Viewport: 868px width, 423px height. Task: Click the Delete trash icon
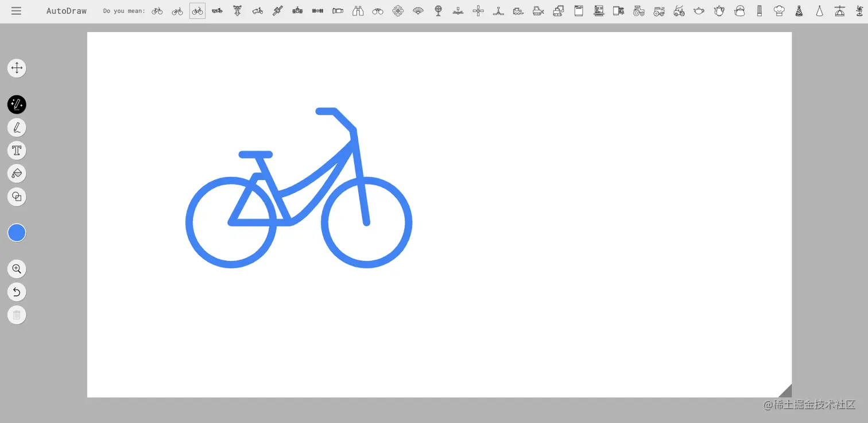17,314
